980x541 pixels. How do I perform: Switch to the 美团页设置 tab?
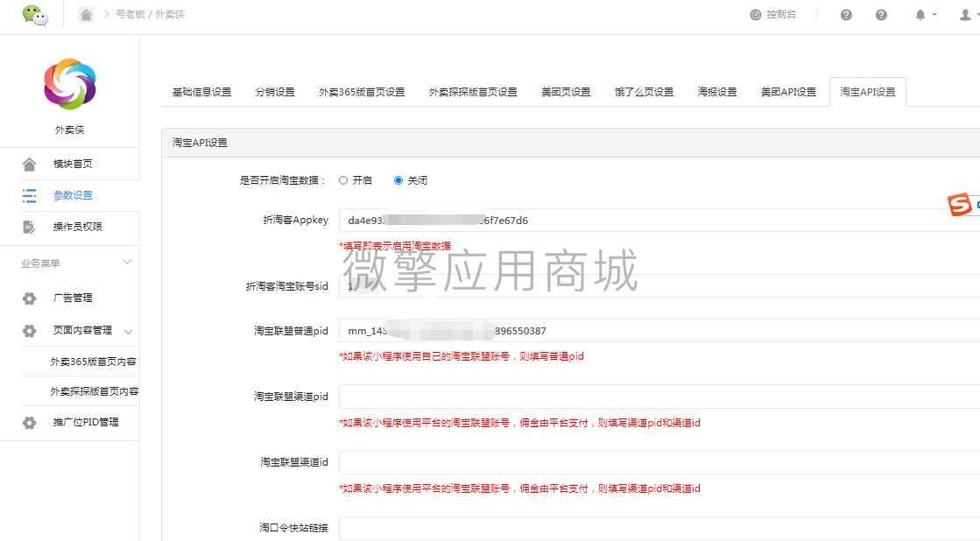(x=566, y=92)
